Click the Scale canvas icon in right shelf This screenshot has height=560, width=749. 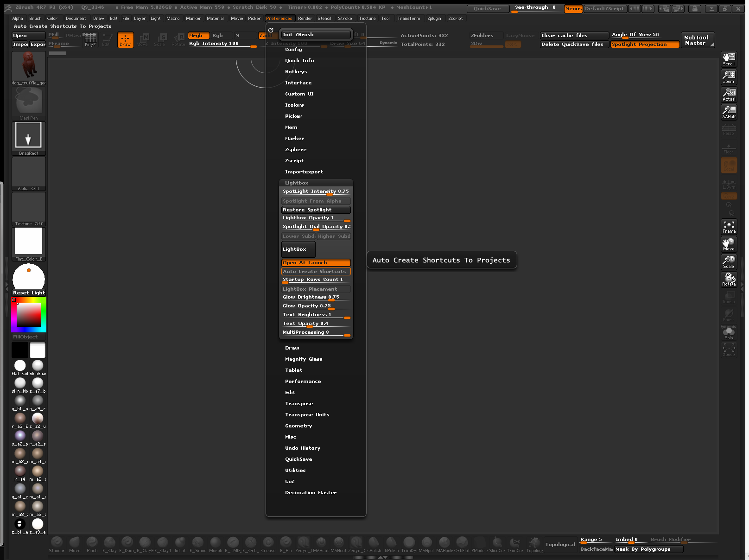click(x=729, y=262)
